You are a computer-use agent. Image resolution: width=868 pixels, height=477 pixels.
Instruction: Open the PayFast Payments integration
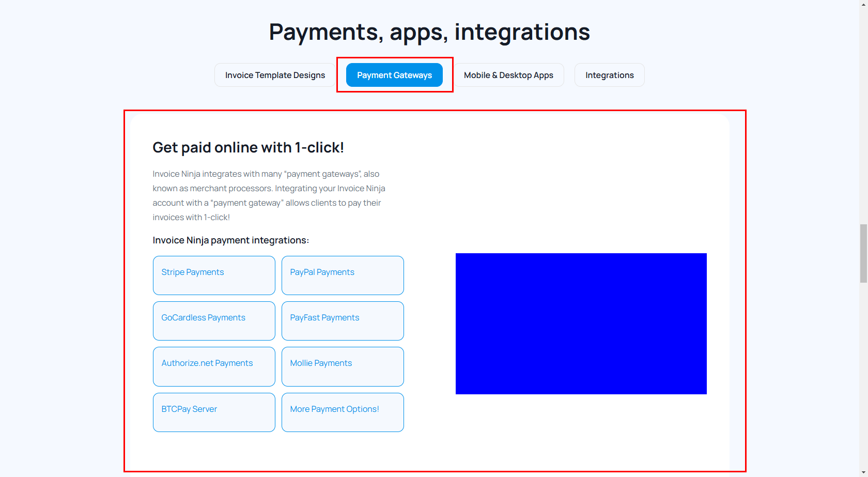(343, 320)
